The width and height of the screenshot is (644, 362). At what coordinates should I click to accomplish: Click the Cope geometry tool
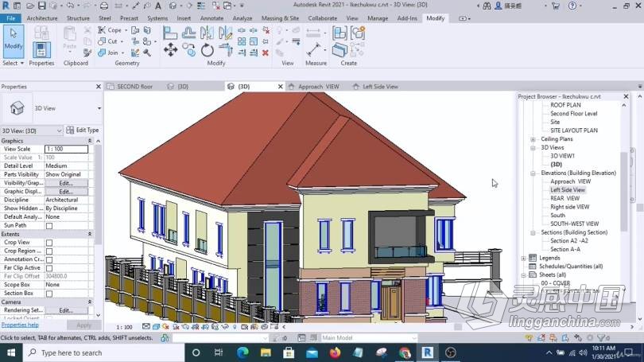tap(110, 30)
